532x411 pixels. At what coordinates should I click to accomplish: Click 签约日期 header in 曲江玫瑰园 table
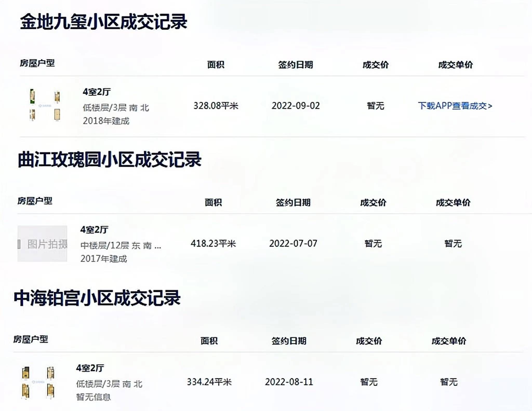(293, 202)
